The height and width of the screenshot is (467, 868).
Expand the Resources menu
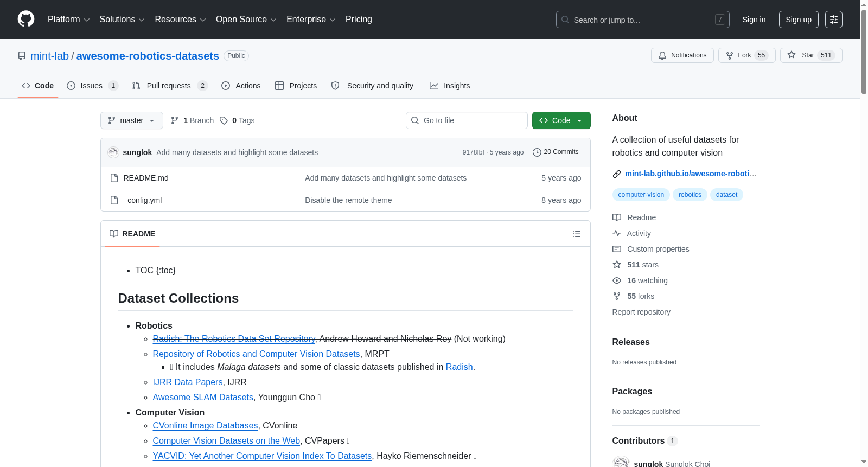click(x=180, y=20)
